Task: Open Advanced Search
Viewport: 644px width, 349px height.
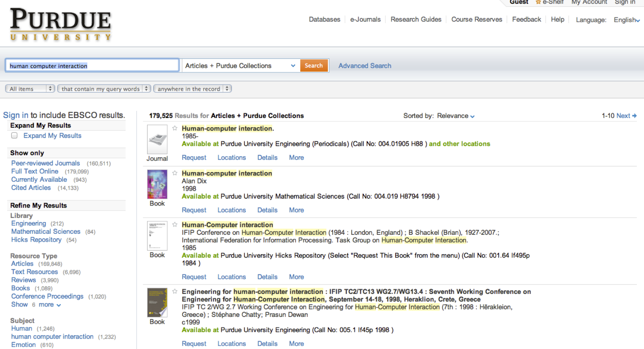Action: click(364, 66)
